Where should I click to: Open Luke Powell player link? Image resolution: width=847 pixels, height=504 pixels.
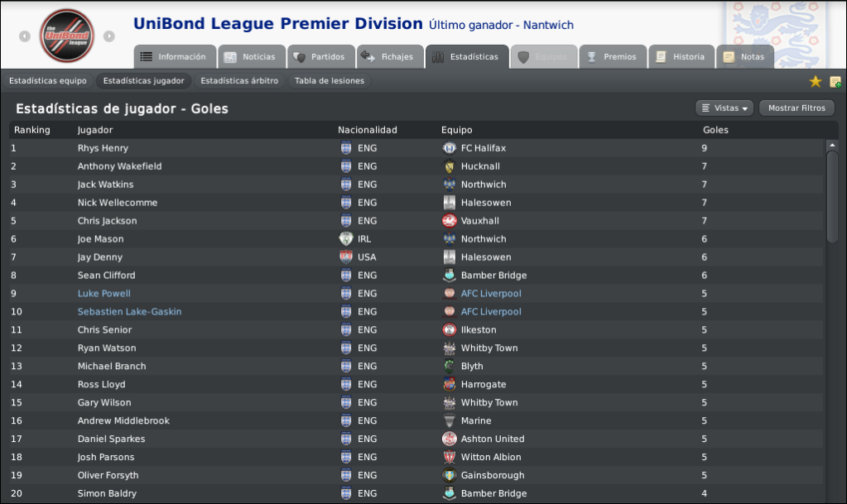click(x=103, y=293)
